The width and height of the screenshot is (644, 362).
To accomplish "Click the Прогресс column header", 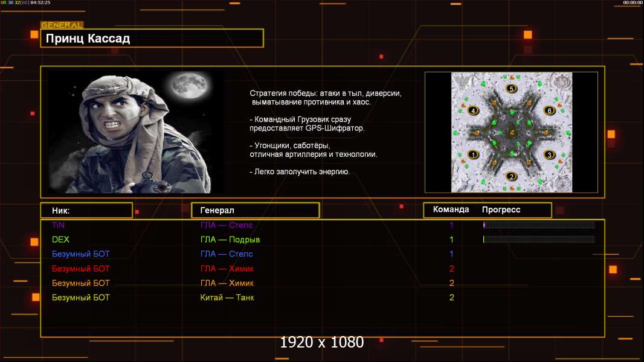I will (501, 209).
